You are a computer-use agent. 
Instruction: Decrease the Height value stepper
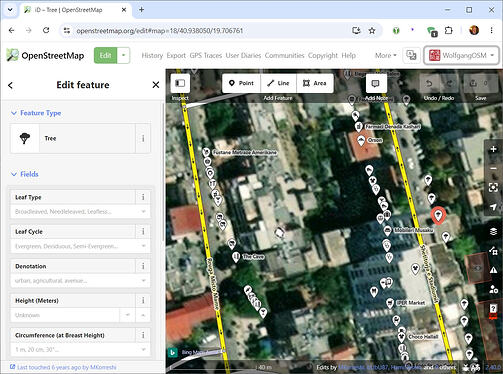(x=127, y=315)
